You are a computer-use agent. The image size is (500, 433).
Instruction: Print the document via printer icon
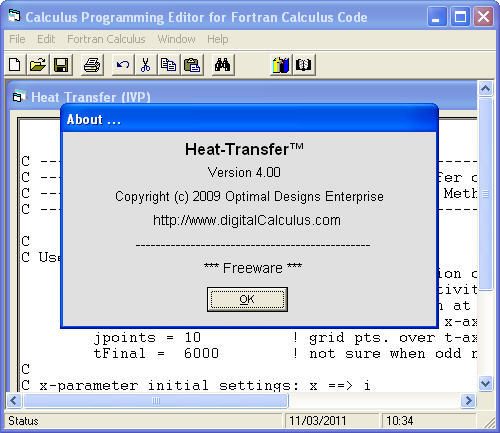click(x=92, y=65)
